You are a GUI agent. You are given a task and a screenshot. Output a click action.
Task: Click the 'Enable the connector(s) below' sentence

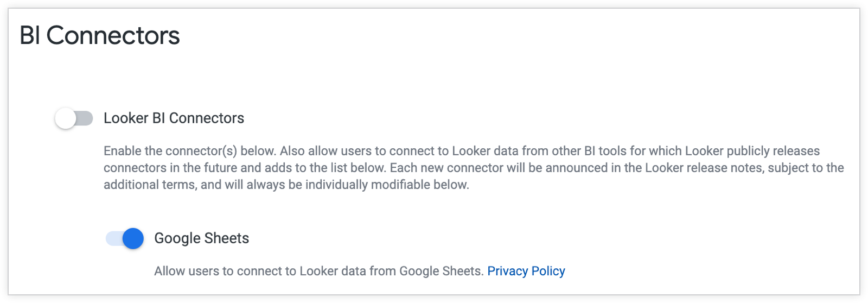(x=191, y=151)
